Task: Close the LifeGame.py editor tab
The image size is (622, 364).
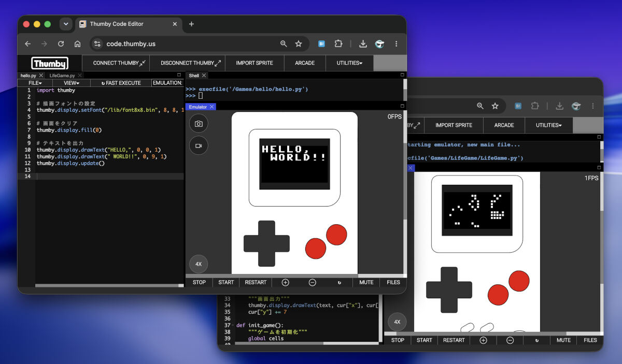Action: [x=79, y=76]
